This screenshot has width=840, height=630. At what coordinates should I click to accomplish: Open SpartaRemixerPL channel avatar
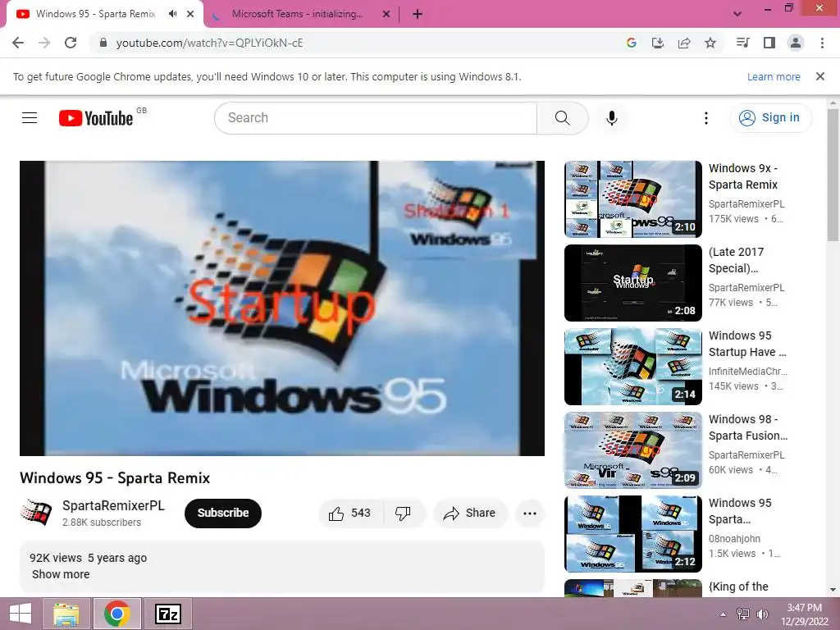coord(36,514)
